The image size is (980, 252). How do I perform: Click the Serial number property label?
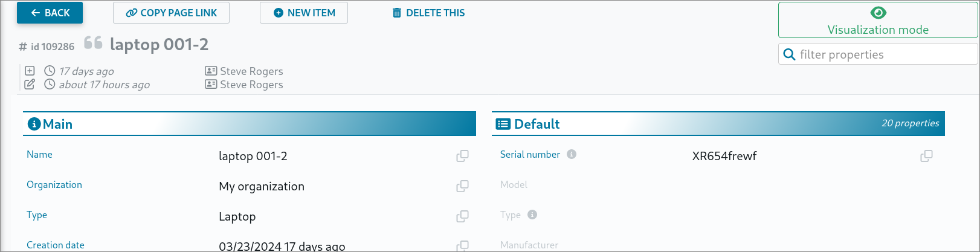pyautogui.click(x=530, y=155)
